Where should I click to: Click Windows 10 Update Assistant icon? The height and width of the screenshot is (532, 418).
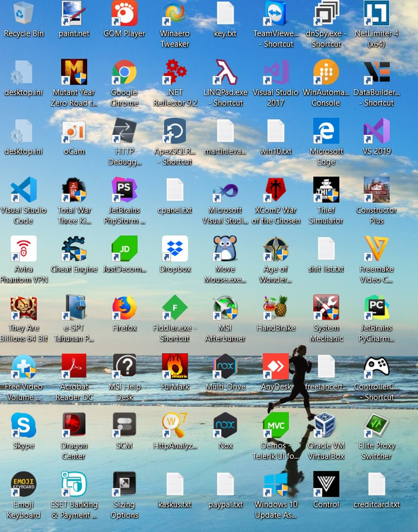(x=276, y=484)
